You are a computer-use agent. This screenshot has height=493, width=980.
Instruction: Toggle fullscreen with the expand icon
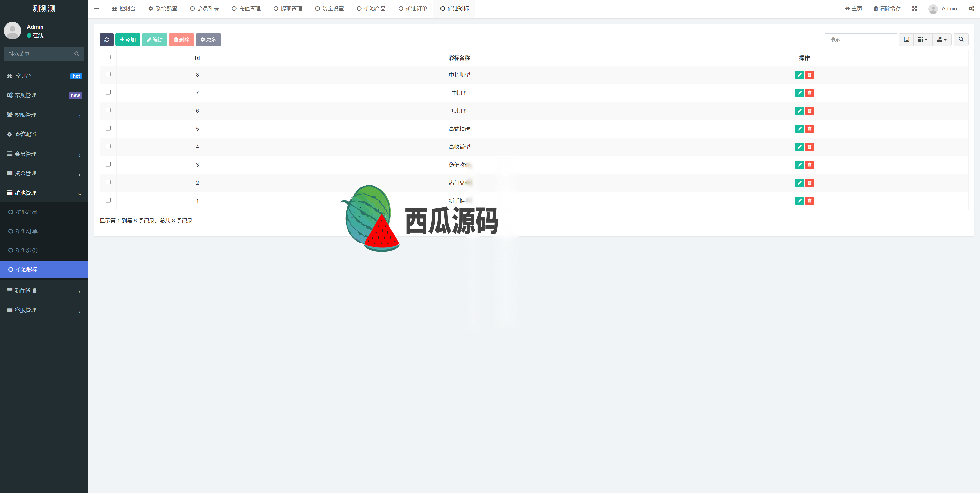click(x=915, y=9)
